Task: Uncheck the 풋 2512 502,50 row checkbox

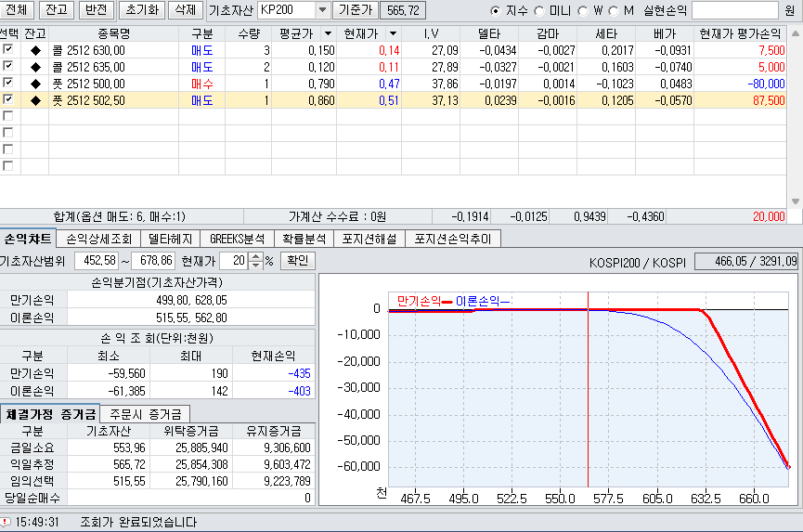Action: (x=7, y=99)
